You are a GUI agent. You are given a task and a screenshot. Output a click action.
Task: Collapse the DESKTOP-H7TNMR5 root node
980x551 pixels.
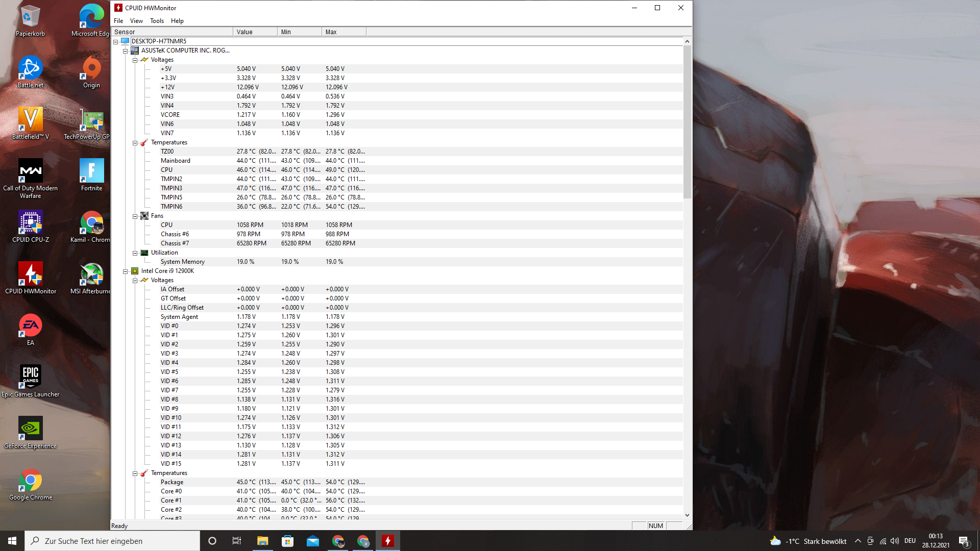(116, 42)
